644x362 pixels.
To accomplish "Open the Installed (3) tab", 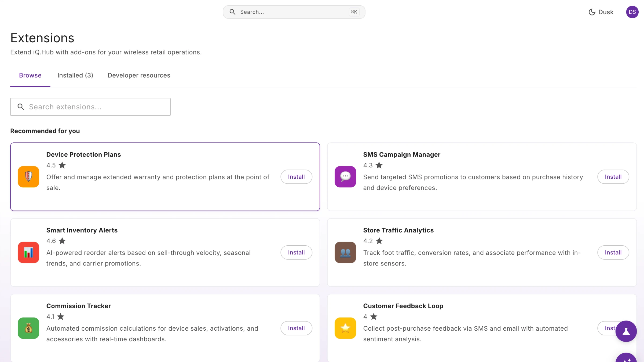I will tap(75, 75).
